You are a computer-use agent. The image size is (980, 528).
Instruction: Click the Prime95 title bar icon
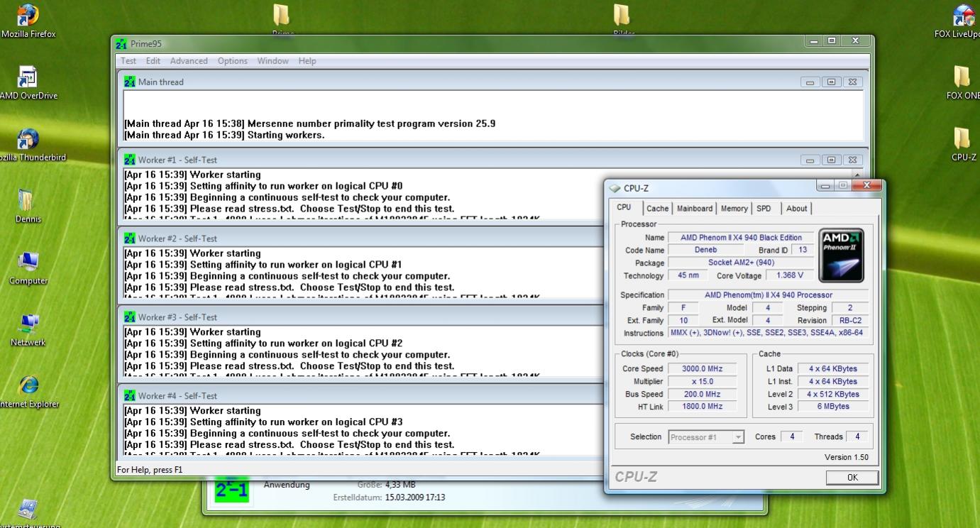121,44
